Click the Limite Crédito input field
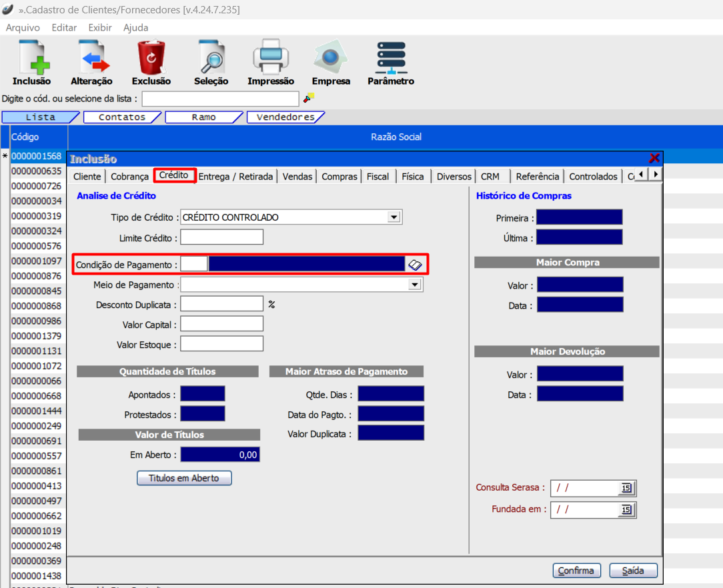The width and height of the screenshot is (723, 588). pos(221,237)
